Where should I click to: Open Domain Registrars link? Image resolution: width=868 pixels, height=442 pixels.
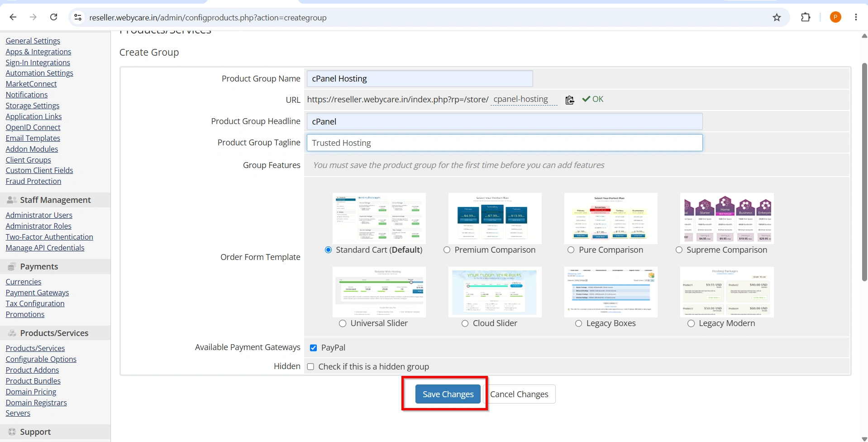(36, 403)
